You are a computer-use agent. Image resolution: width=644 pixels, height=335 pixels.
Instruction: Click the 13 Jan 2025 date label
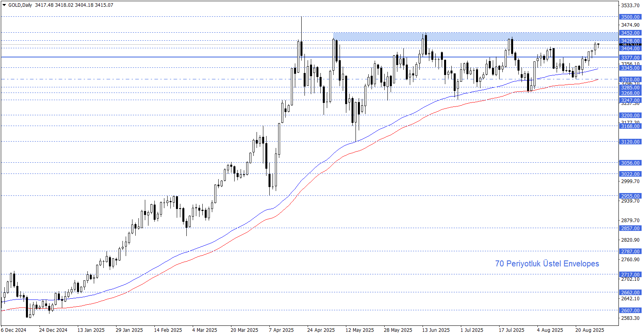[x=91, y=330]
